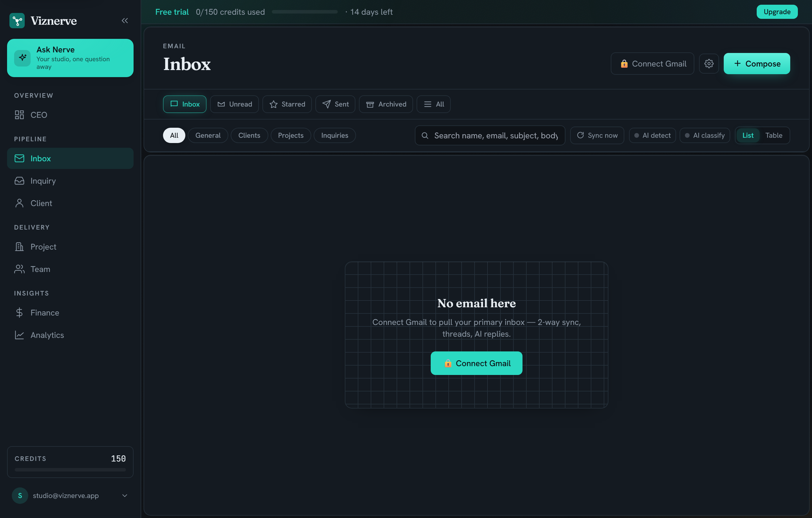Open the Client page

click(70, 203)
